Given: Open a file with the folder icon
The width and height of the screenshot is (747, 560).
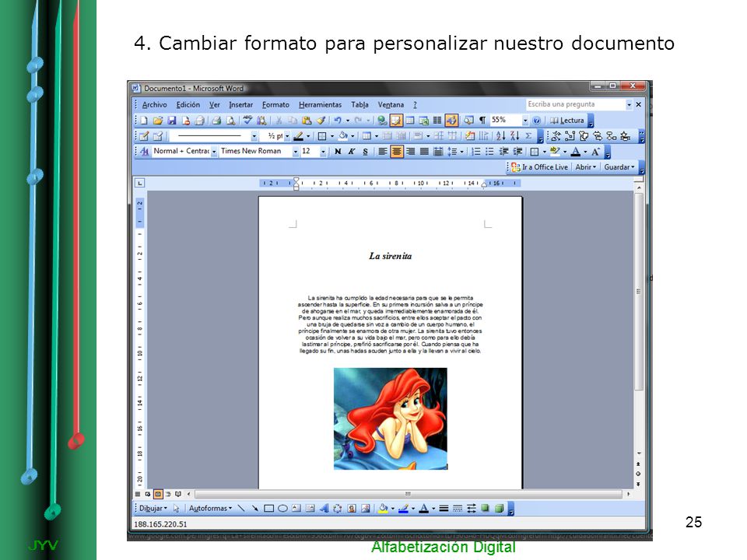Looking at the screenshot, I should 158,121.
